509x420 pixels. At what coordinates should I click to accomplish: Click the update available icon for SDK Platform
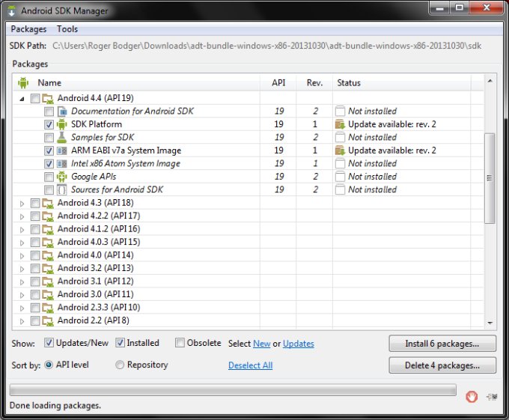tap(340, 124)
